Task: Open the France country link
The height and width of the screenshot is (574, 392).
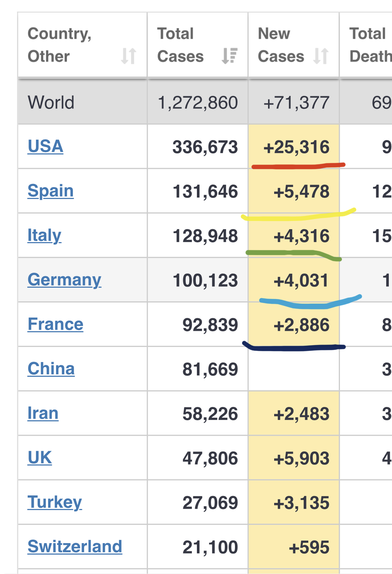Action: coord(56,324)
